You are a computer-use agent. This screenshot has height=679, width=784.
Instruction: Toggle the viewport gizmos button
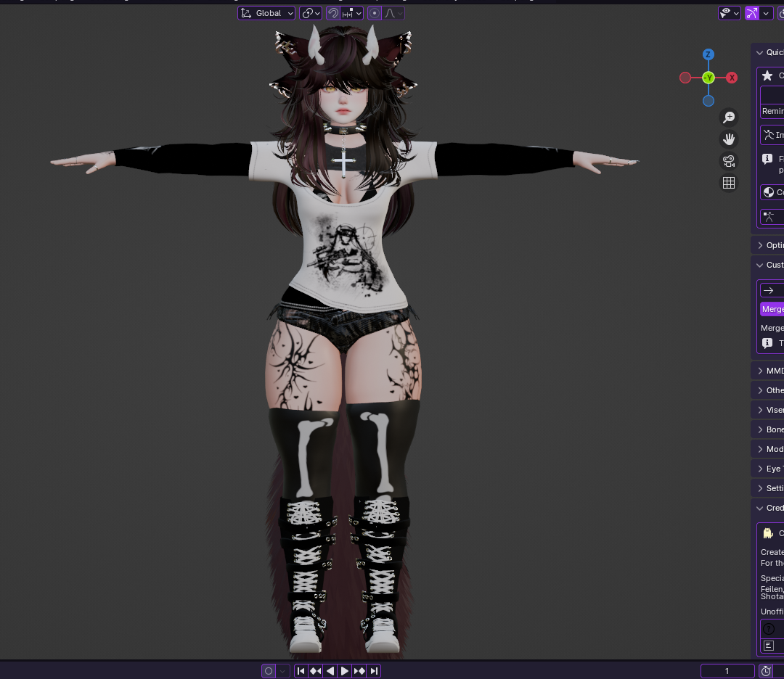click(751, 13)
